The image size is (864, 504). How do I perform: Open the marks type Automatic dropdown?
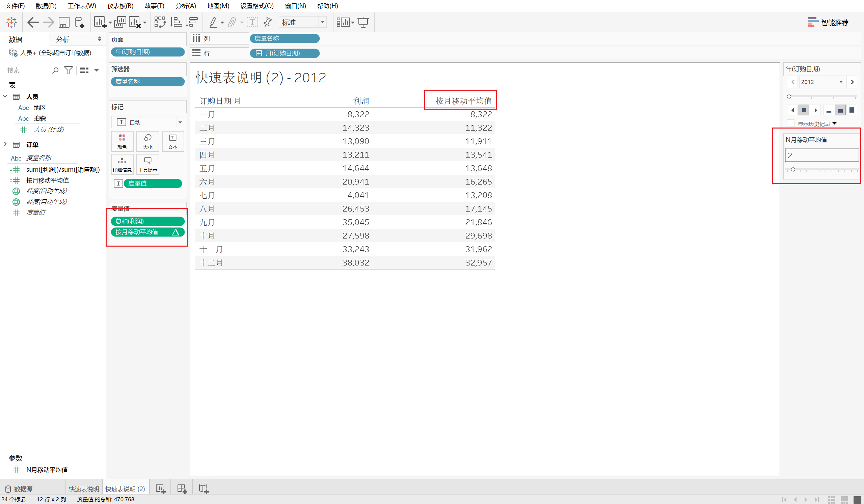[x=180, y=122]
